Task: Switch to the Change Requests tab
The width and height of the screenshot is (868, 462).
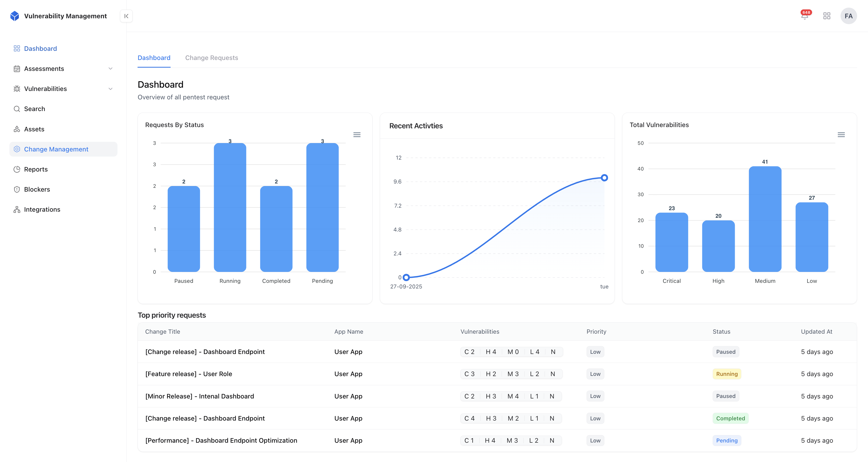Action: (x=211, y=58)
